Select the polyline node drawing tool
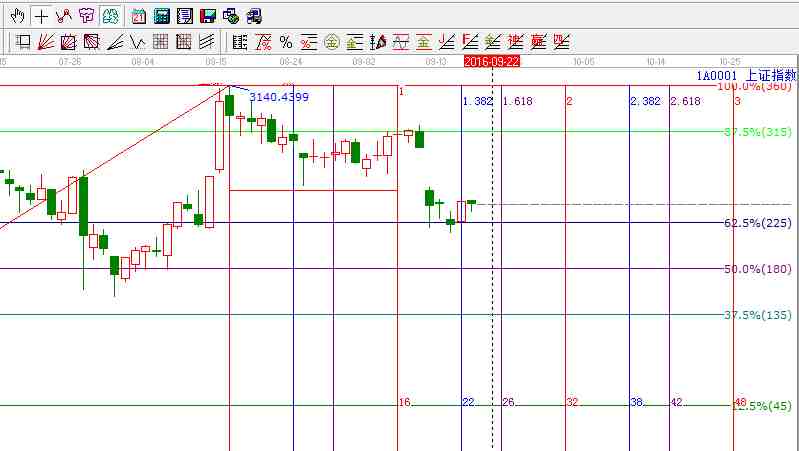 (64, 16)
